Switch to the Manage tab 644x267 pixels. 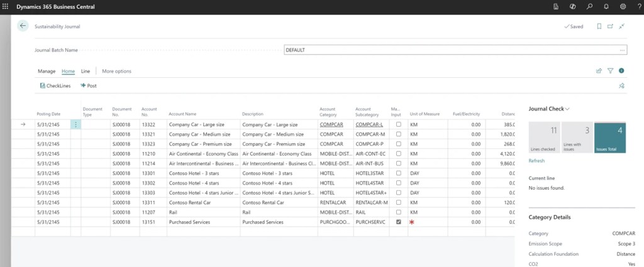[x=46, y=71]
